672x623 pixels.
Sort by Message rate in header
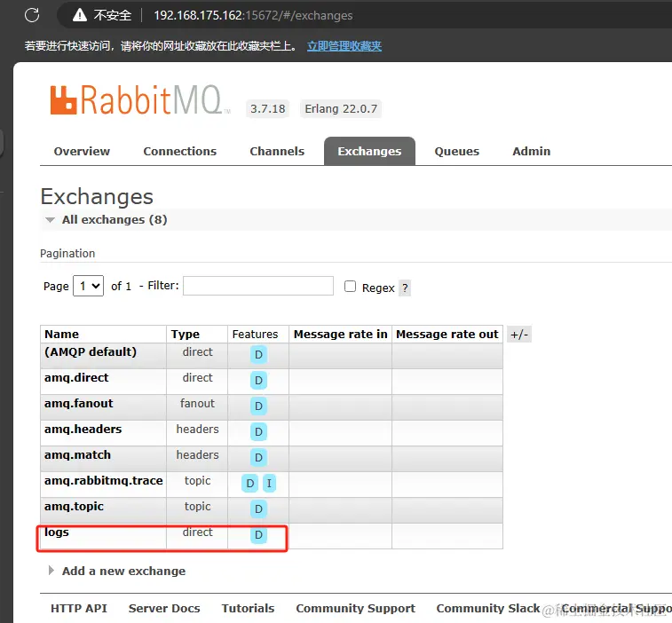point(340,335)
